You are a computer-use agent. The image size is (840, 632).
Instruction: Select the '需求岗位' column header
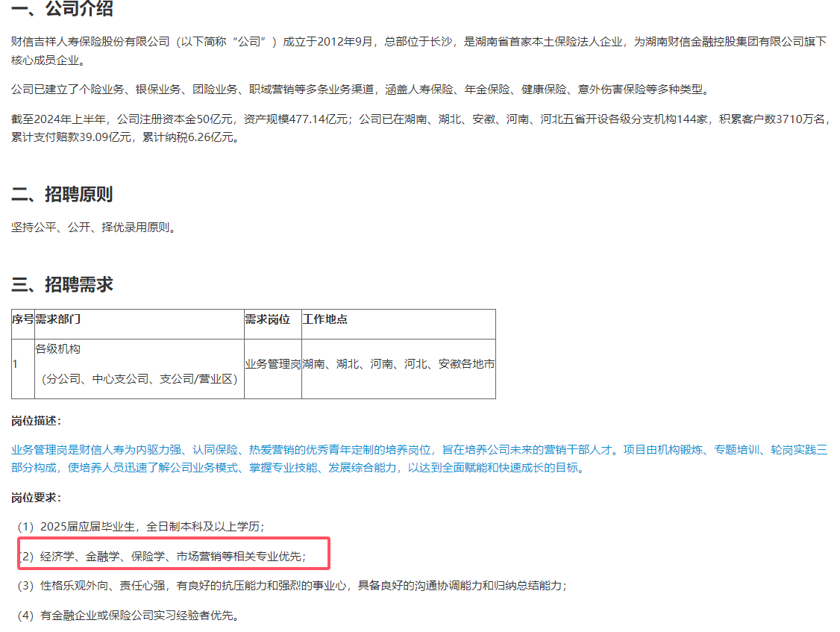tap(267, 319)
